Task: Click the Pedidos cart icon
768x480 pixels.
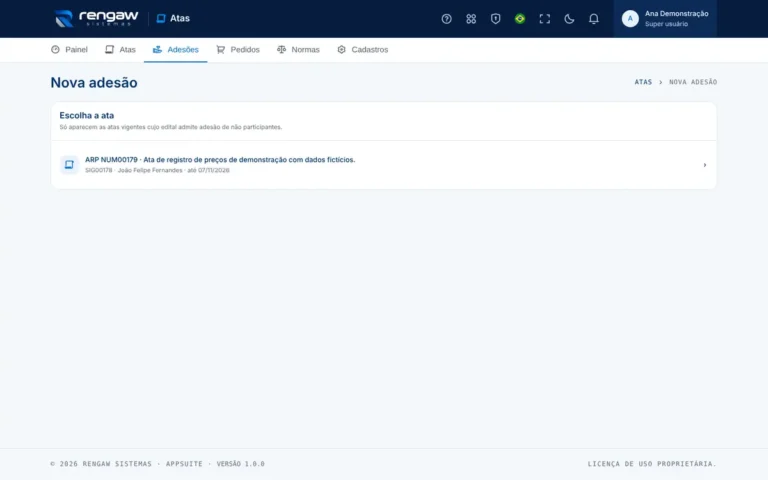Action: tap(220, 49)
